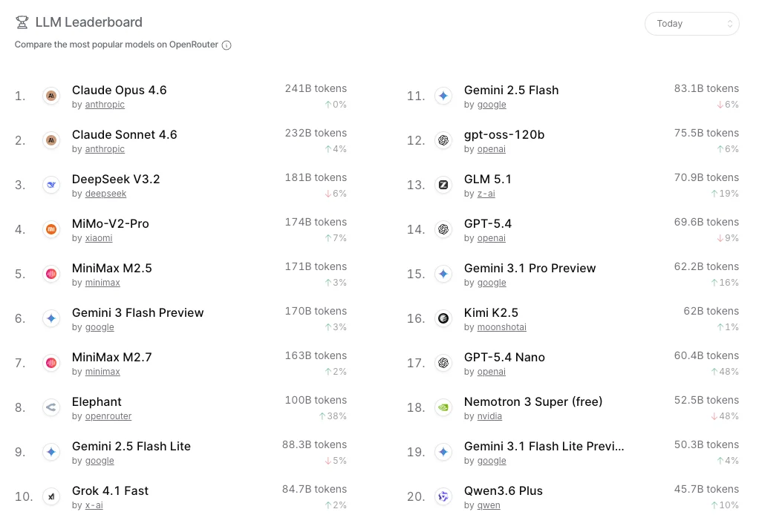Screen dimensions: 759x532
Task: Open the Today time range dropdown
Action: 691,24
